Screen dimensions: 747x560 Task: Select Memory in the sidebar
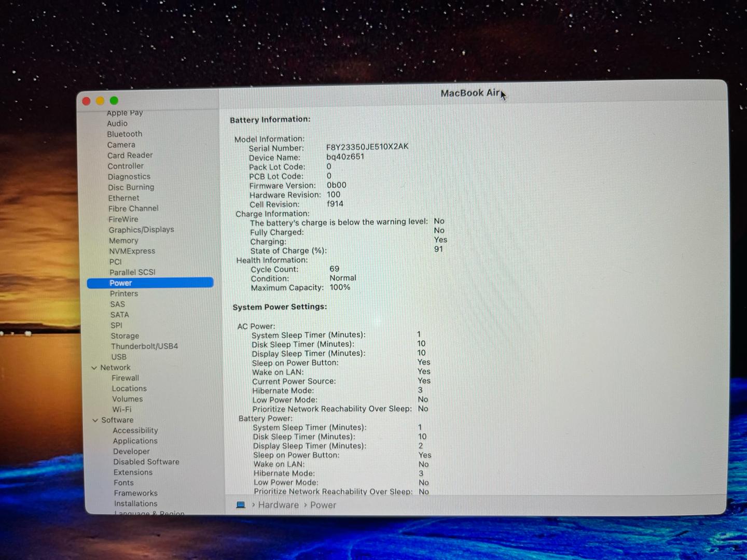tap(123, 241)
